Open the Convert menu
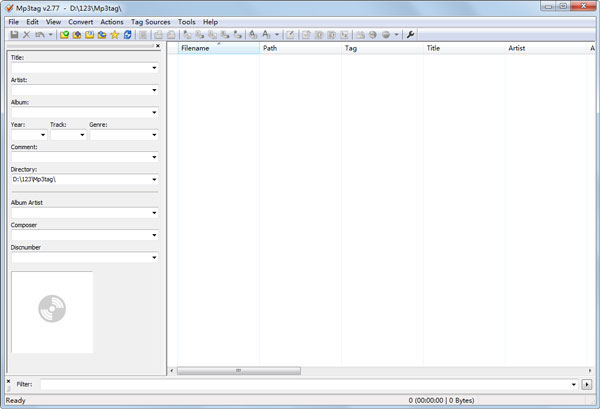 click(x=80, y=22)
